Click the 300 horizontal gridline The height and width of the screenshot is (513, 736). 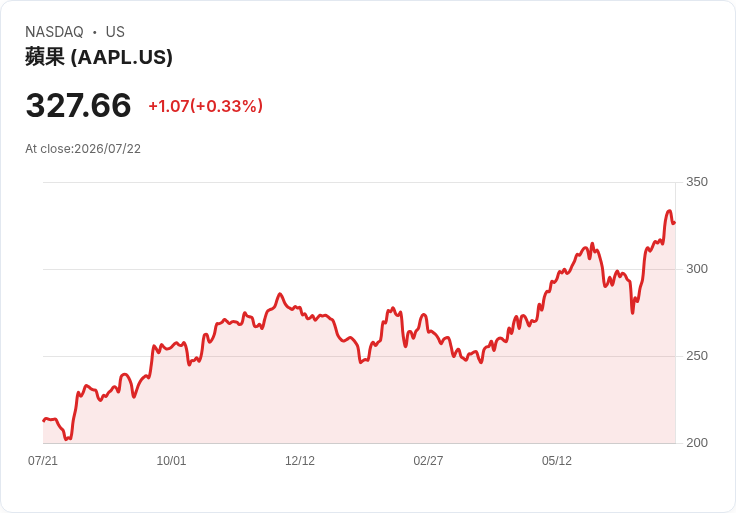click(x=359, y=269)
